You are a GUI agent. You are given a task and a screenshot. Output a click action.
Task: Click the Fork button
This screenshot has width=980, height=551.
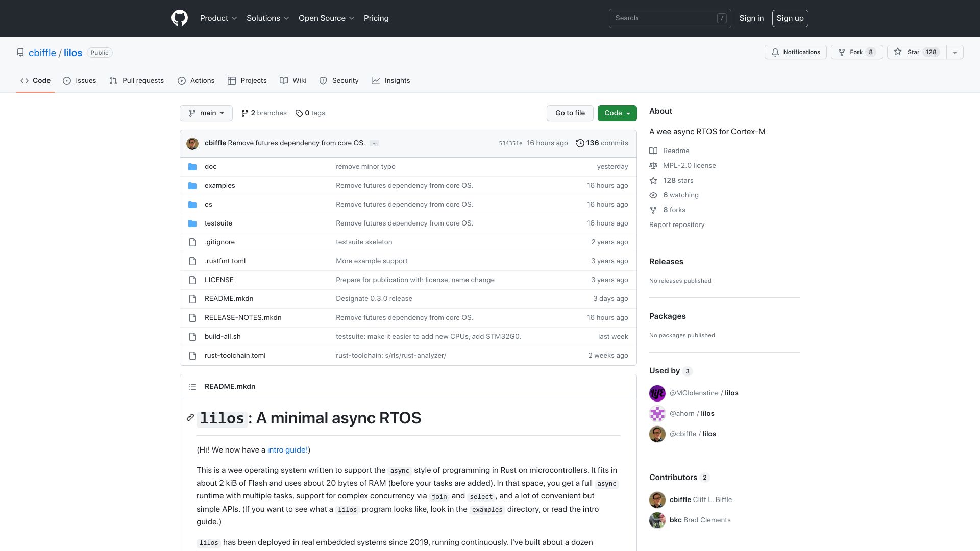point(857,53)
